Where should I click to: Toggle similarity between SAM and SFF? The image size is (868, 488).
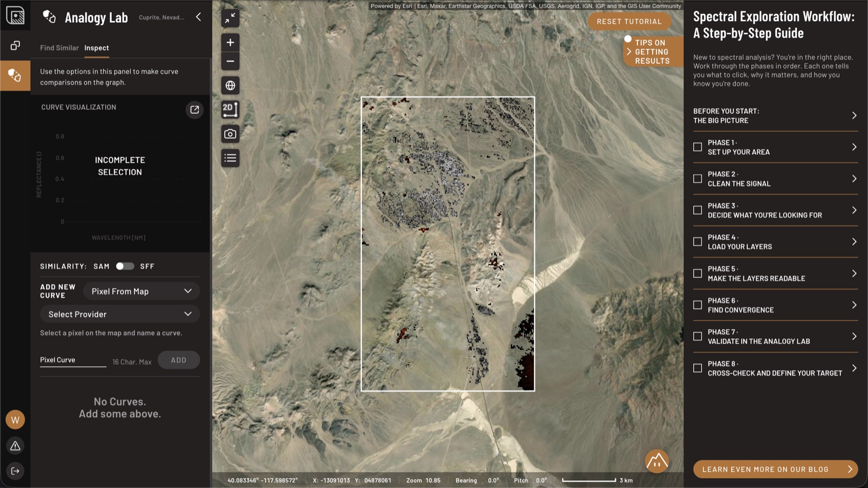[125, 266]
